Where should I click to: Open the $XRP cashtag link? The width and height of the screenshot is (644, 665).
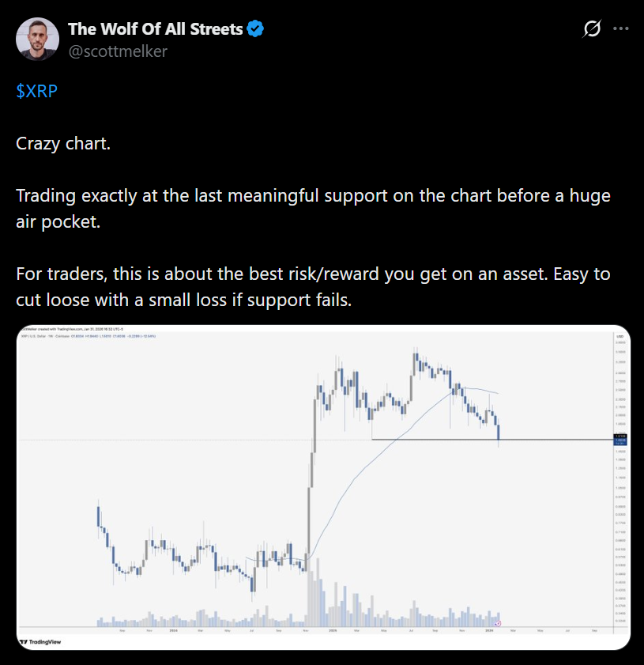point(36,91)
